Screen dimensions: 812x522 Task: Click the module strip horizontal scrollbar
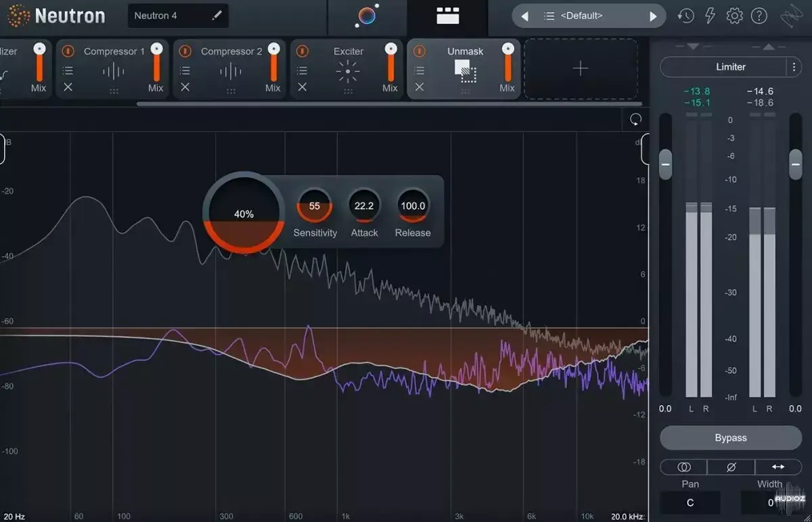pos(388,104)
